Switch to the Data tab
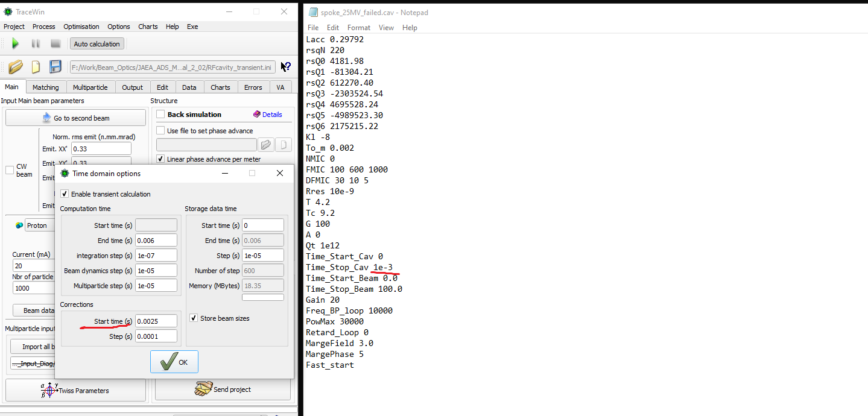868x416 pixels. [x=189, y=87]
